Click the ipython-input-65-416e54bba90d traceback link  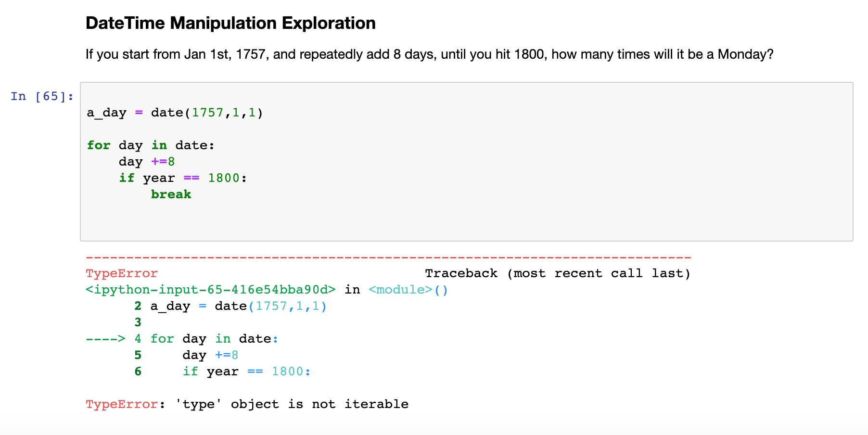point(209,289)
